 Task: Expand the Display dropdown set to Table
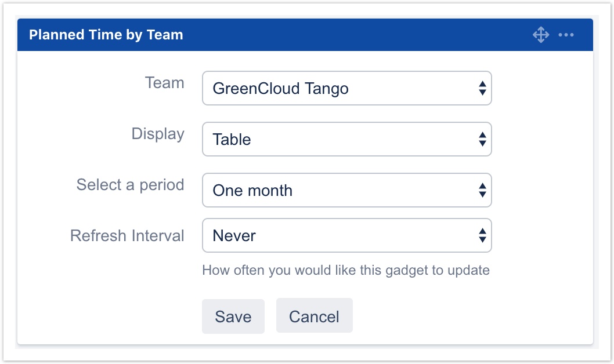tap(346, 139)
